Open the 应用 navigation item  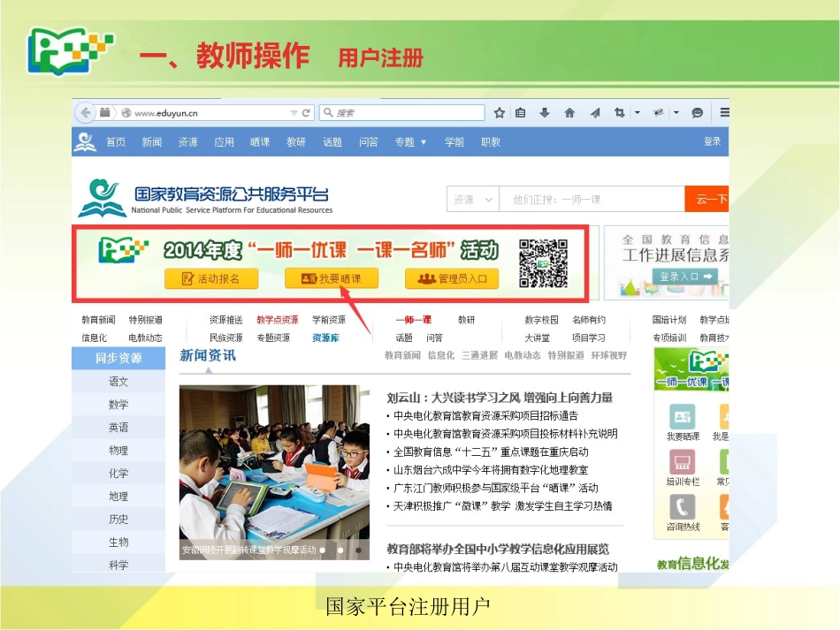[x=224, y=142]
